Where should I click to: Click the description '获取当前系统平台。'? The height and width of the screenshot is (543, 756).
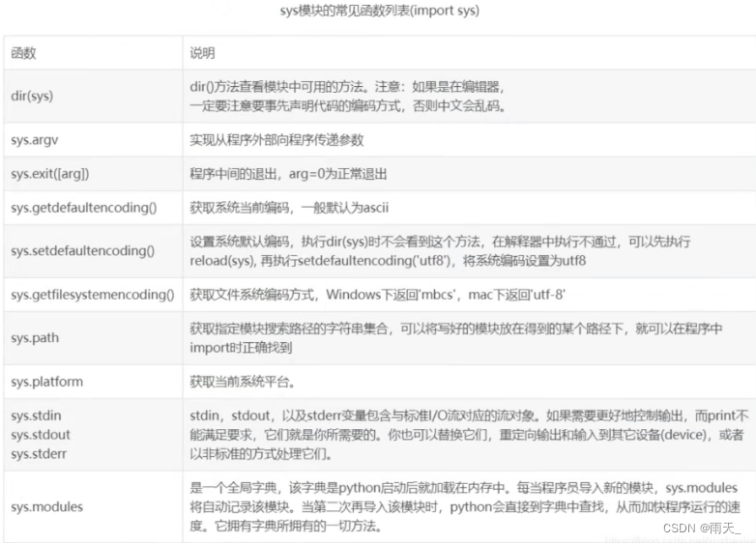(243, 382)
